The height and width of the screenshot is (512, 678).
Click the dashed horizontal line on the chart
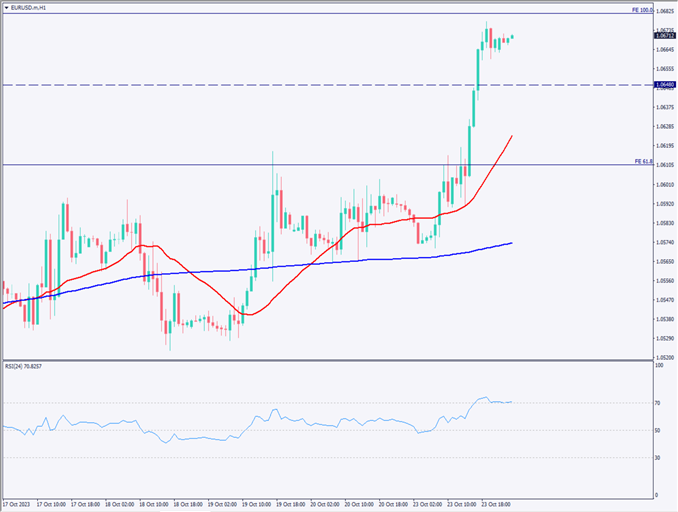coord(300,85)
